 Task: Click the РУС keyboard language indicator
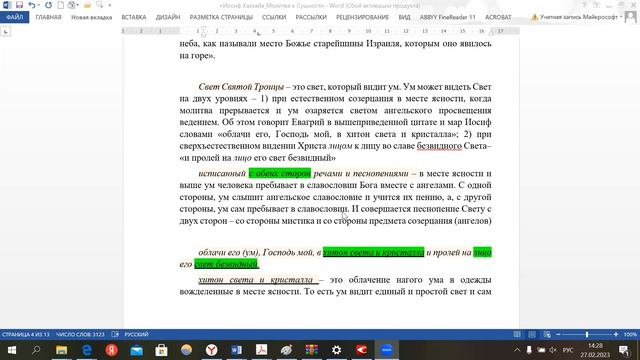point(568,350)
